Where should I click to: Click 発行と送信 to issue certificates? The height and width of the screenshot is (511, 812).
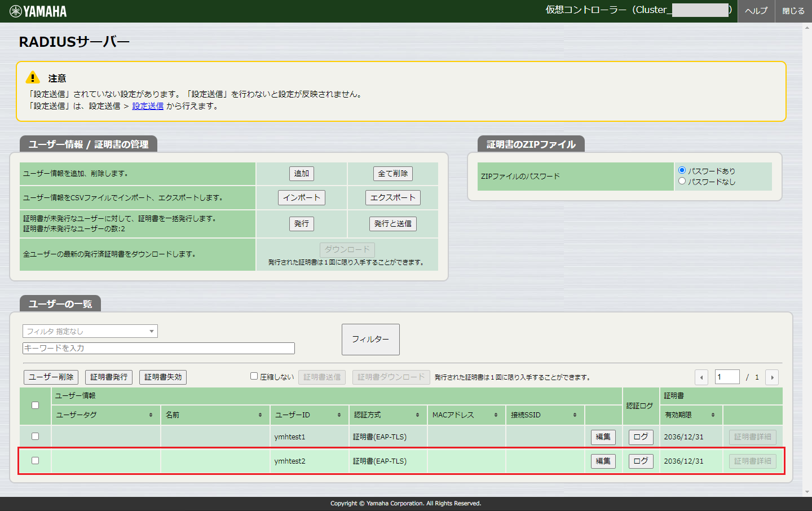click(x=394, y=223)
